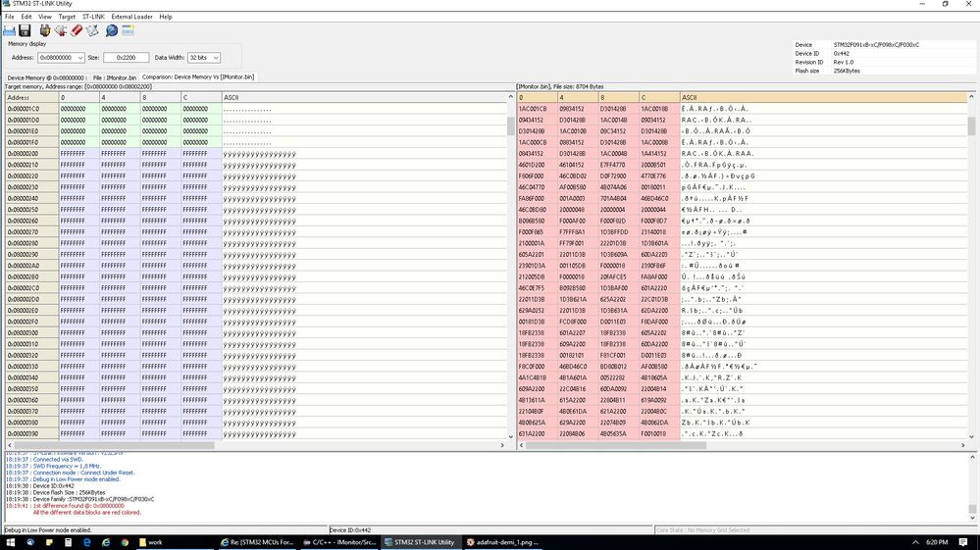Expand the Address combo box dropdown

point(79,58)
